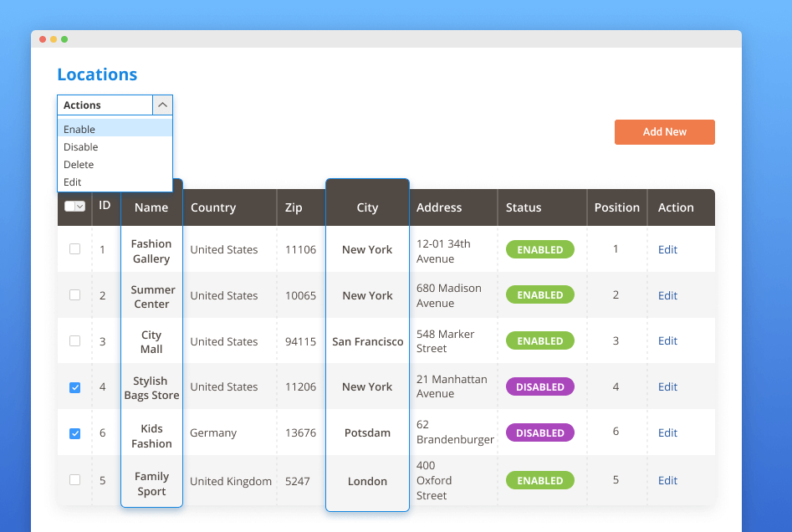Open the select-all checkbox dropdown in header
The image size is (792, 532).
pyautogui.click(x=79, y=207)
